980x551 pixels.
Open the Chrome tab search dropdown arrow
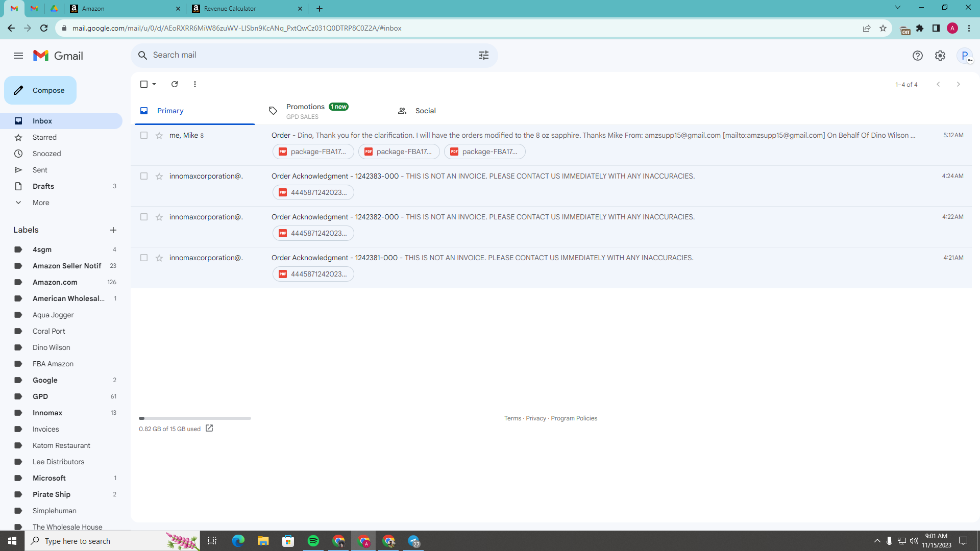click(898, 8)
